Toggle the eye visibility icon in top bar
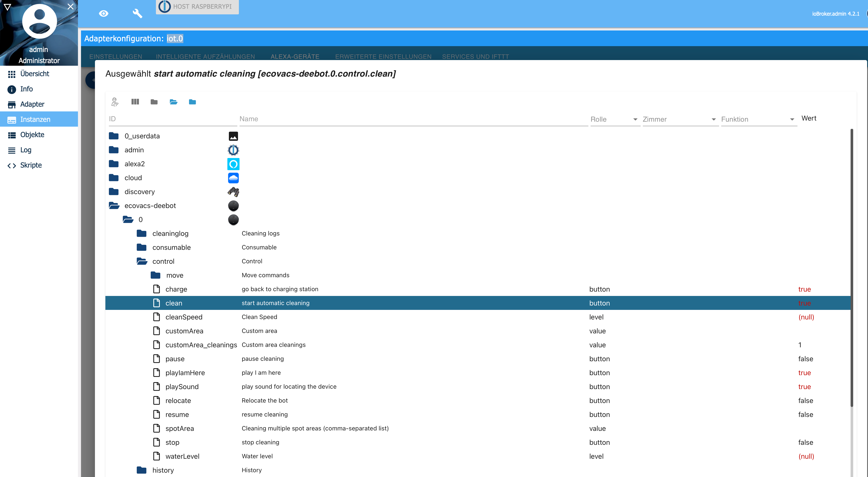The height and width of the screenshot is (477, 868). [x=103, y=13]
